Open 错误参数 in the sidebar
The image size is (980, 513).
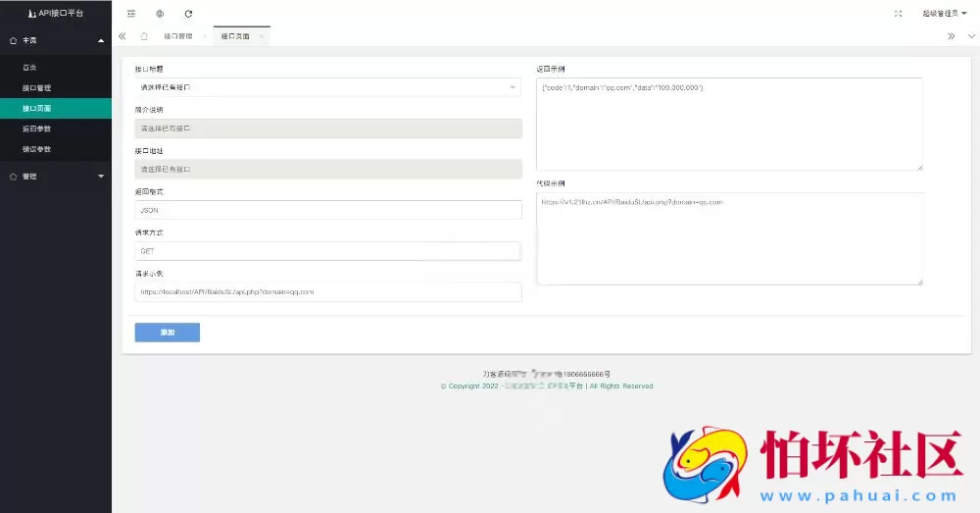point(37,149)
